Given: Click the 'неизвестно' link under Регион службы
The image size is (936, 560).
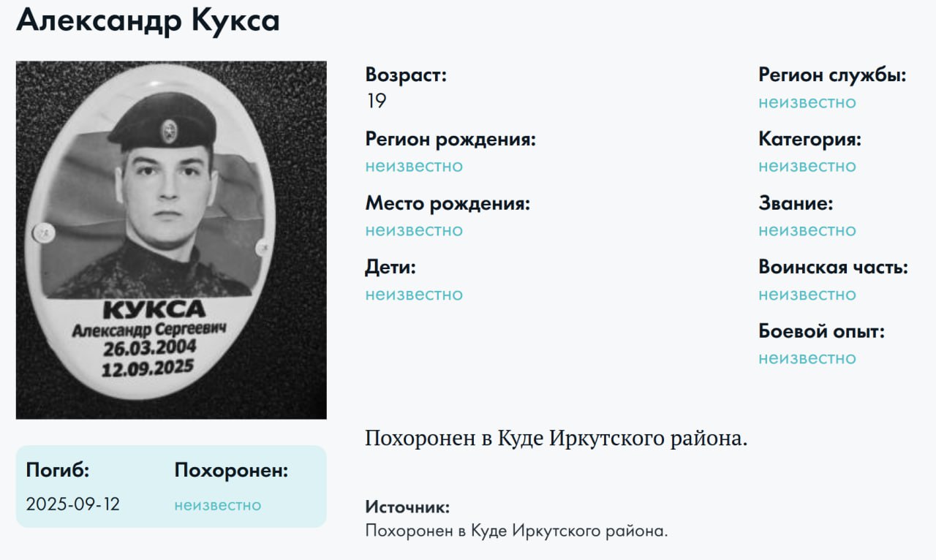Looking at the screenshot, I should [x=807, y=102].
